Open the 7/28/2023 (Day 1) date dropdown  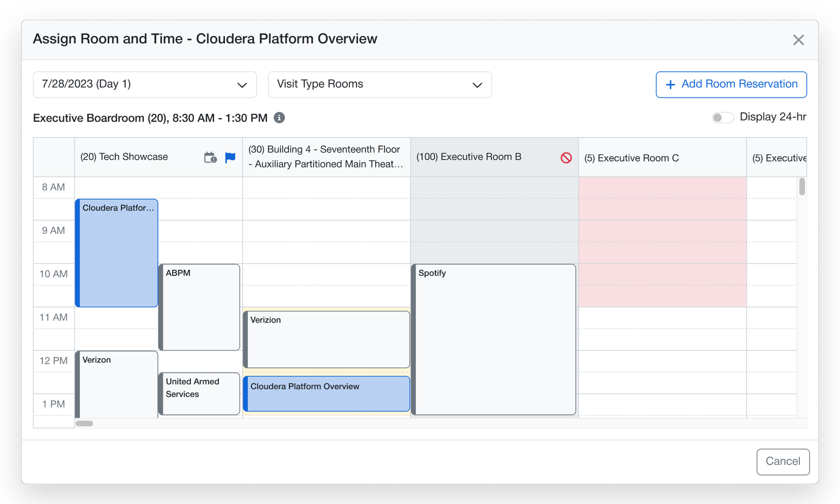pyautogui.click(x=145, y=85)
